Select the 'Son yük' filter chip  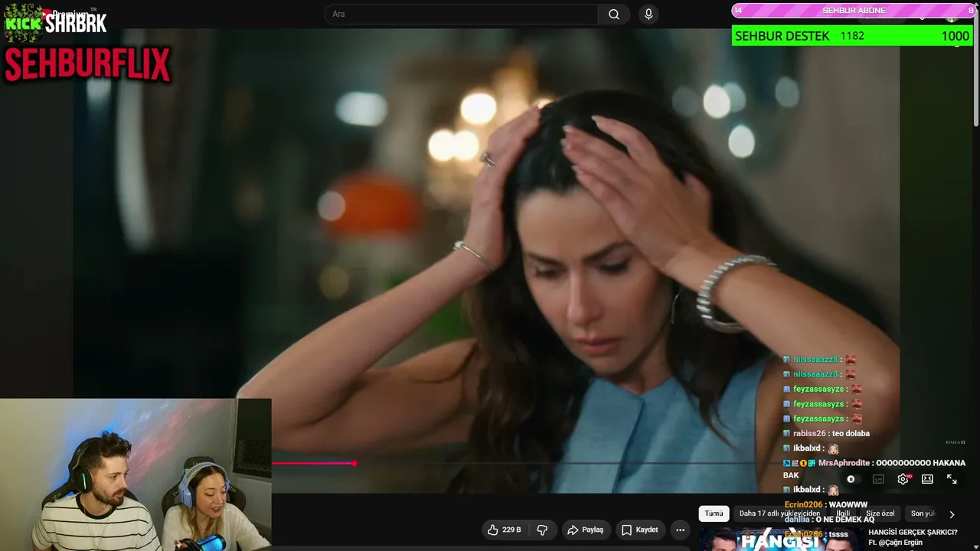[923, 514]
